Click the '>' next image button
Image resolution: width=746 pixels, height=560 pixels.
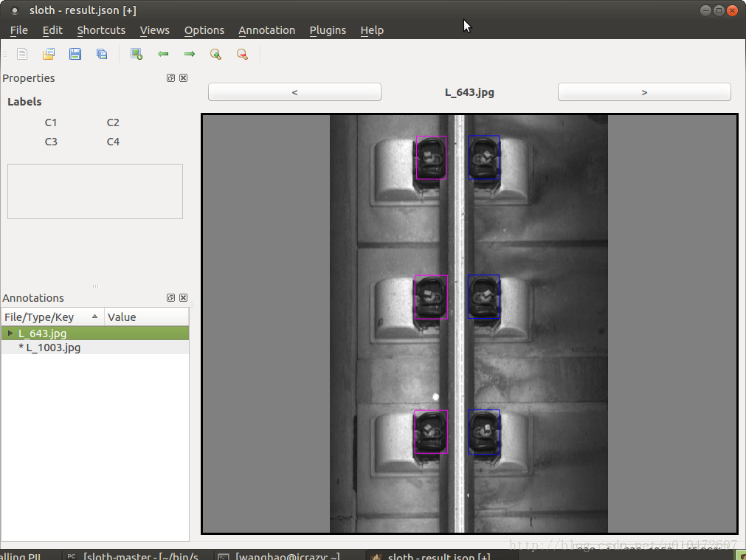[644, 91]
